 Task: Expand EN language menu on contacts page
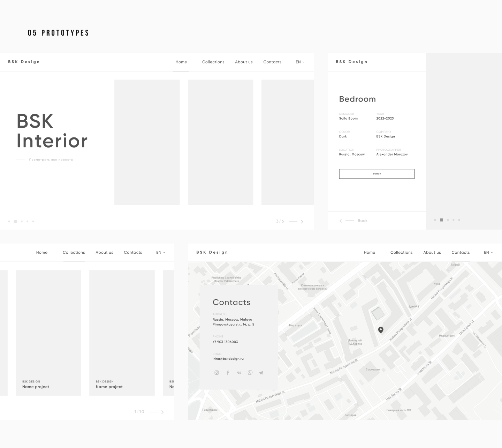pyautogui.click(x=488, y=253)
